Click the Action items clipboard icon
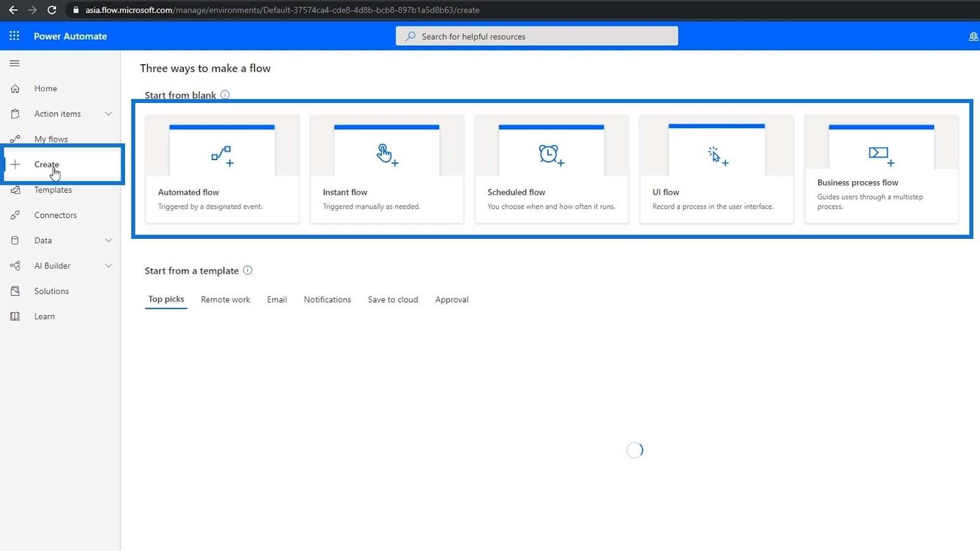980x551 pixels. [15, 114]
